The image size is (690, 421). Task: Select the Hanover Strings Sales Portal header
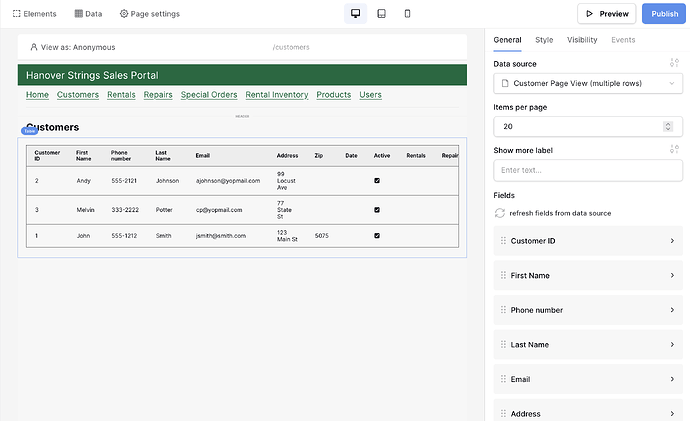(242, 75)
